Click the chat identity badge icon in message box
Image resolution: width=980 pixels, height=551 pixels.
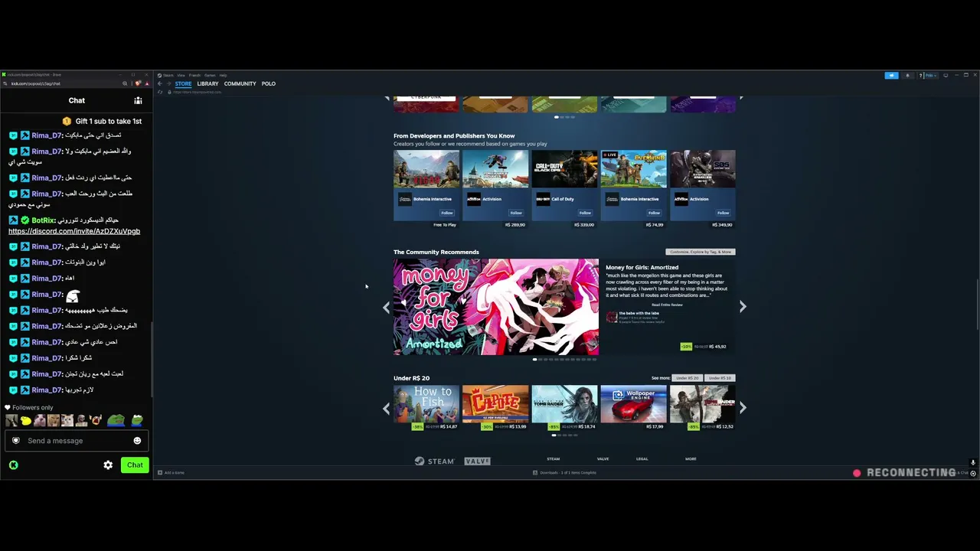(x=15, y=441)
